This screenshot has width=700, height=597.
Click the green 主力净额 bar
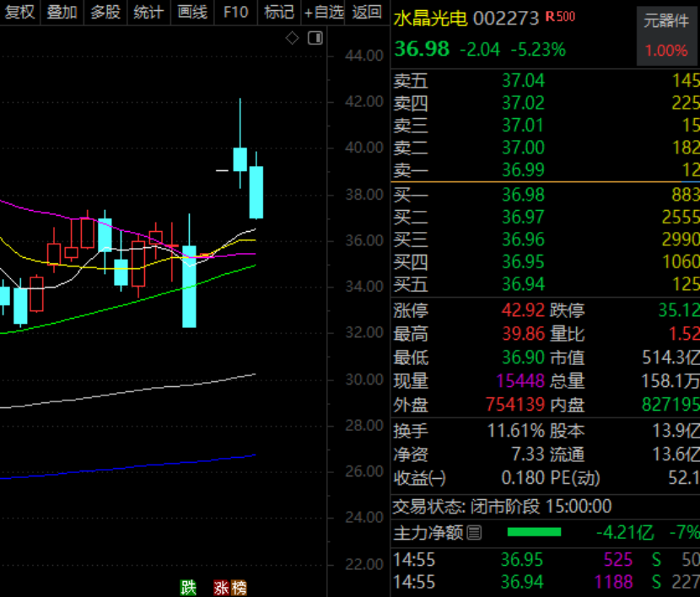point(535,532)
